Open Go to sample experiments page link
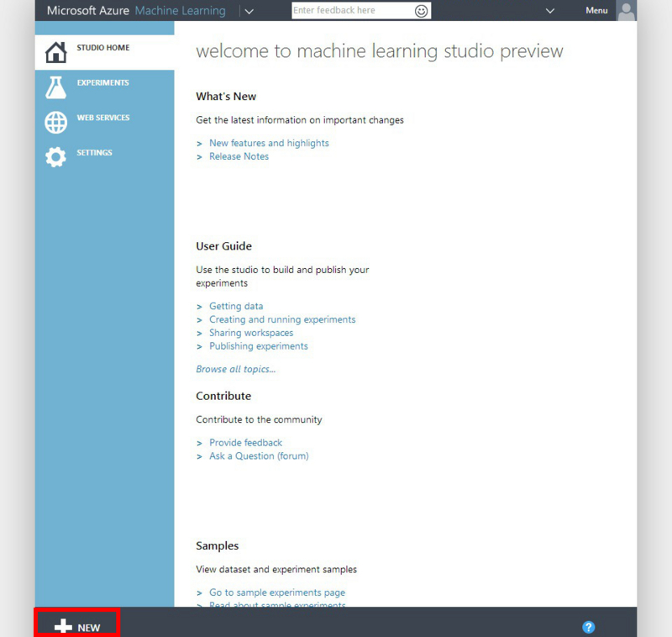This screenshot has width=672, height=637. [277, 592]
